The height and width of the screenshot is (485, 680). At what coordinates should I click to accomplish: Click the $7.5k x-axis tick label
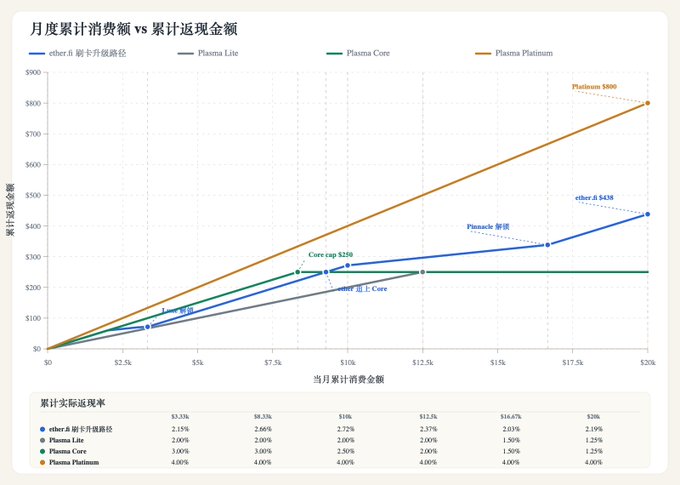(x=273, y=362)
